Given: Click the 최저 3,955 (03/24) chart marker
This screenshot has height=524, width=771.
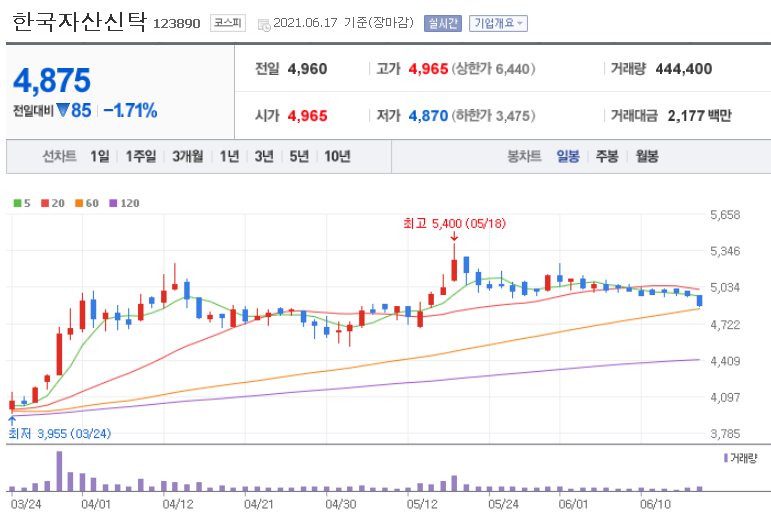Looking at the screenshot, I should [59, 434].
